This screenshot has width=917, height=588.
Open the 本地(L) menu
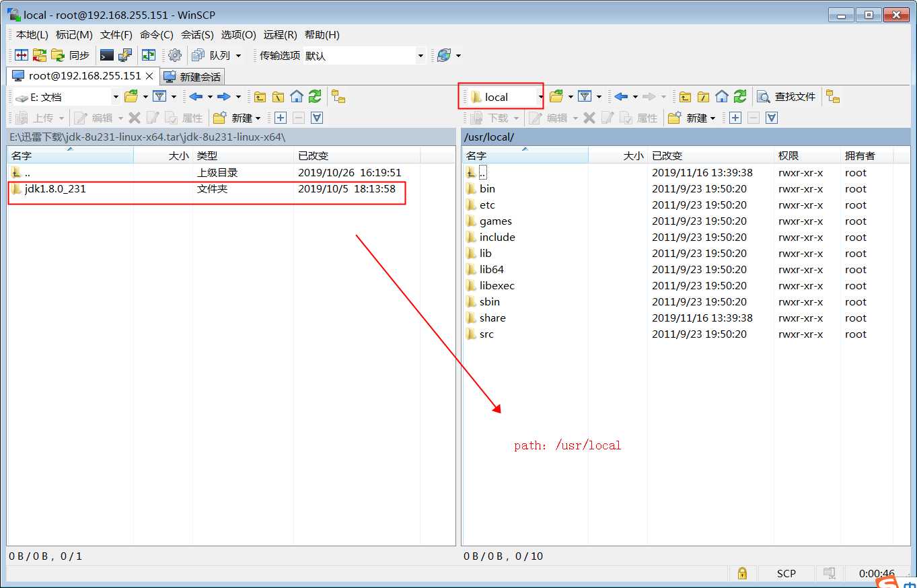(32, 35)
